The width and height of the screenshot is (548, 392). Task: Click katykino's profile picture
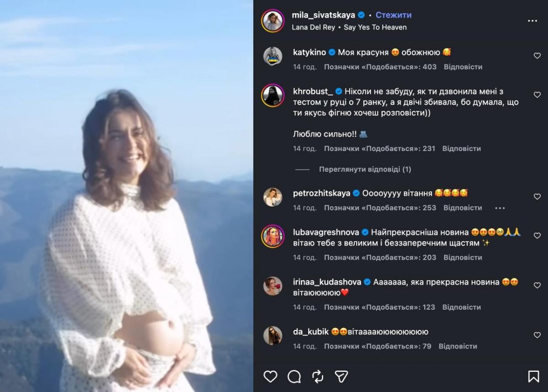(274, 56)
